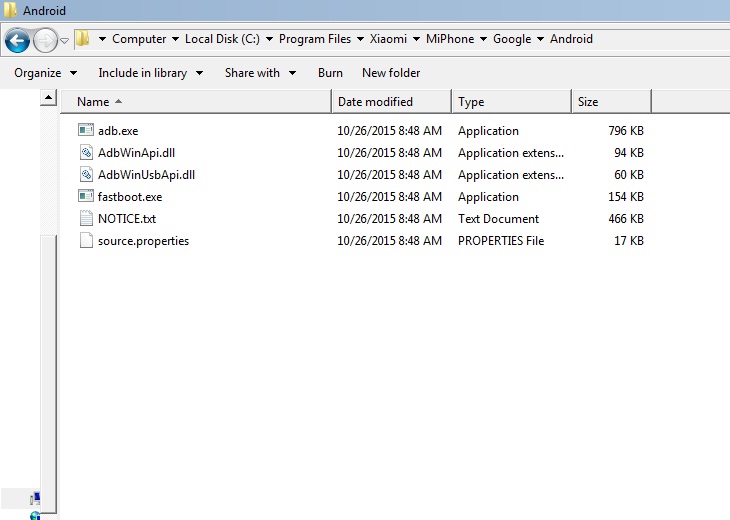Expand the arrow after Program Files

[360, 39]
